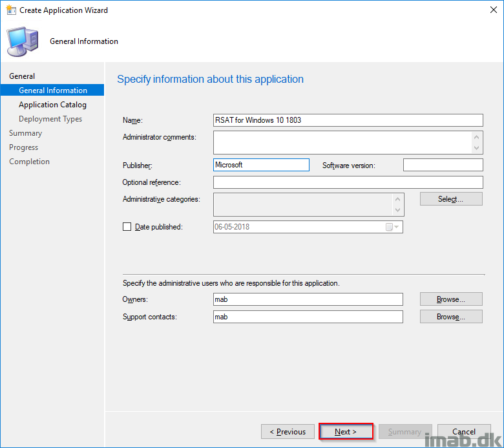This screenshot has height=448, width=504.
Task: Click the Publisher field containing Microsoft
Action: click(x=261, y=165)
